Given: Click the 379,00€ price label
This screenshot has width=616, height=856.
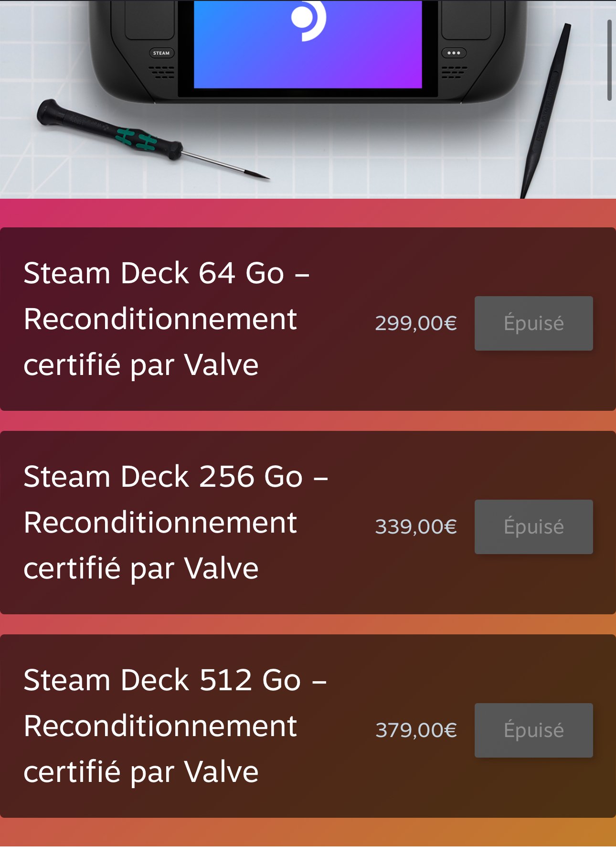Looking at the screenshot, I should pyautogui.click(x=416, y=730).
